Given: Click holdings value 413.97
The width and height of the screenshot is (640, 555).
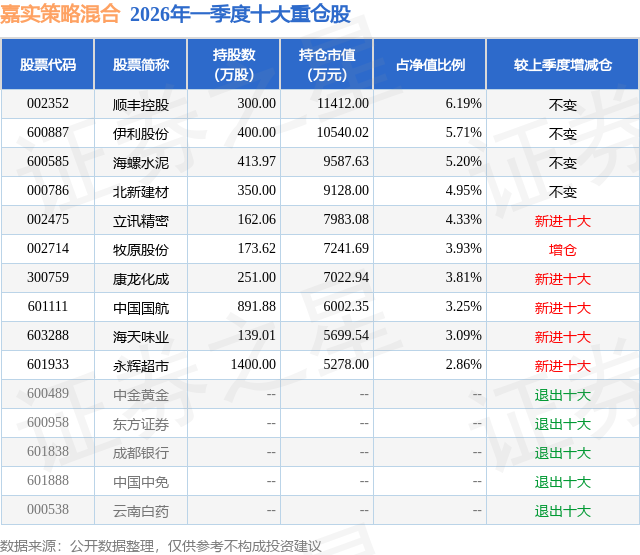Looking at the screenshot, I should pos(257,162).
